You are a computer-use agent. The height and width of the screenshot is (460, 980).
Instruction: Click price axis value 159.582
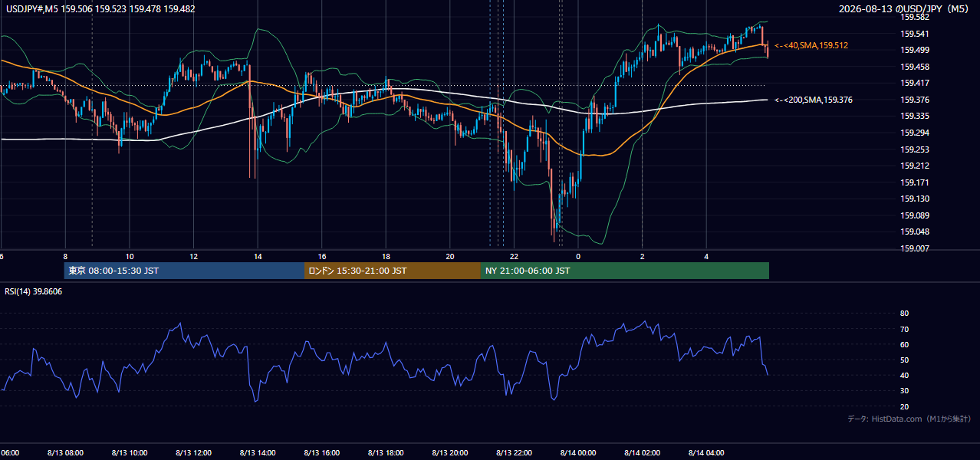[914, 17]
